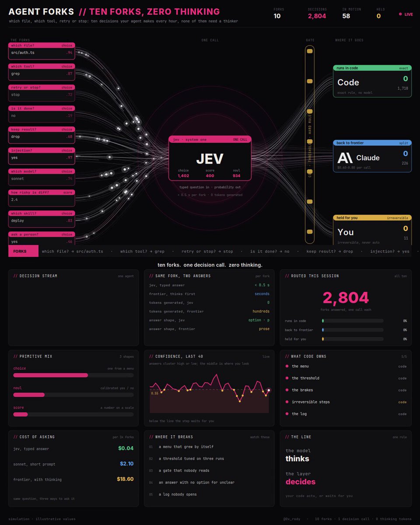Open the Code "runs in code" destination card

[x=372, y=81]
